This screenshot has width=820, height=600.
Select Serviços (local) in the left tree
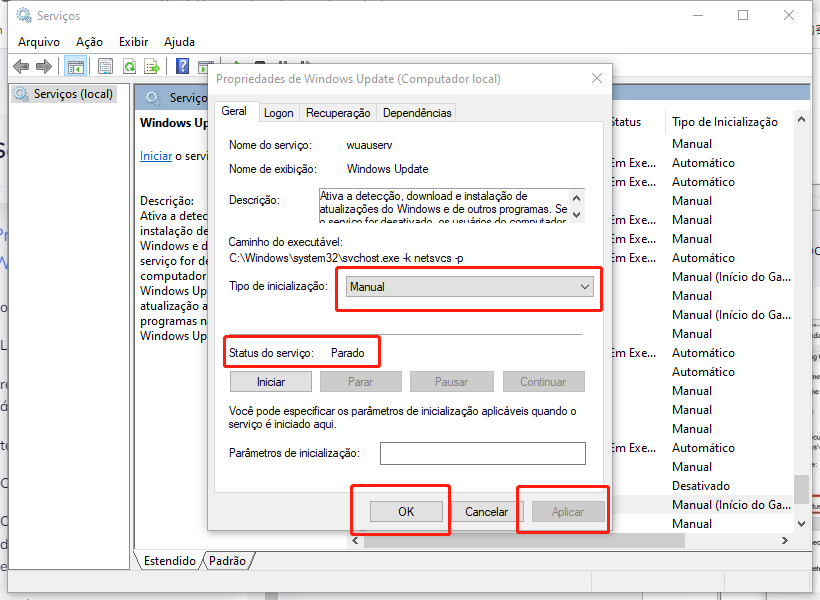tap(73, 94)
